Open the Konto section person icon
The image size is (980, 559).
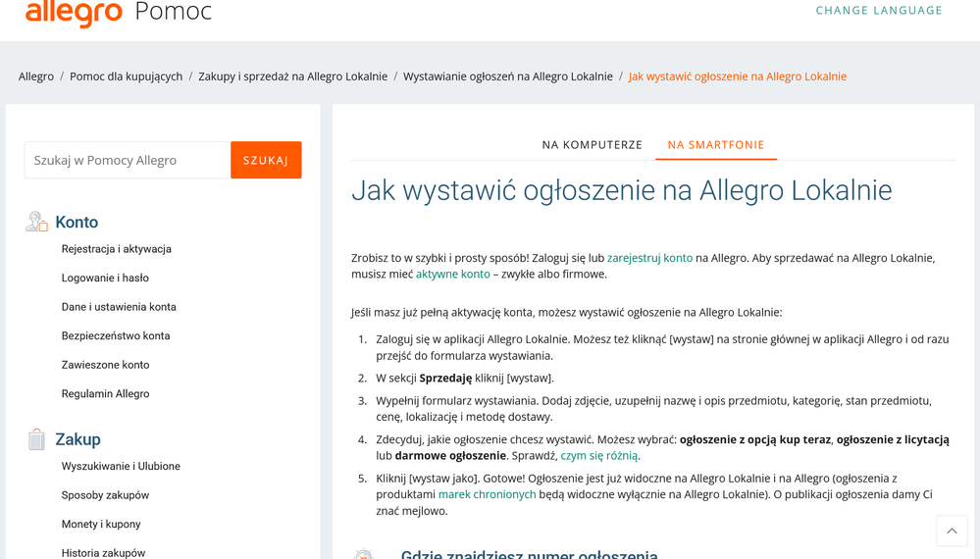pos(36,222)
